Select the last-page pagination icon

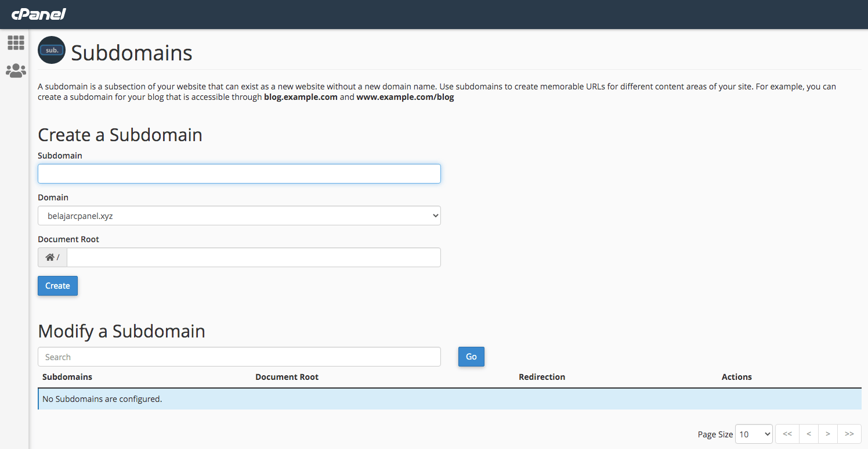pyautogui.click(x=849, y=433)
